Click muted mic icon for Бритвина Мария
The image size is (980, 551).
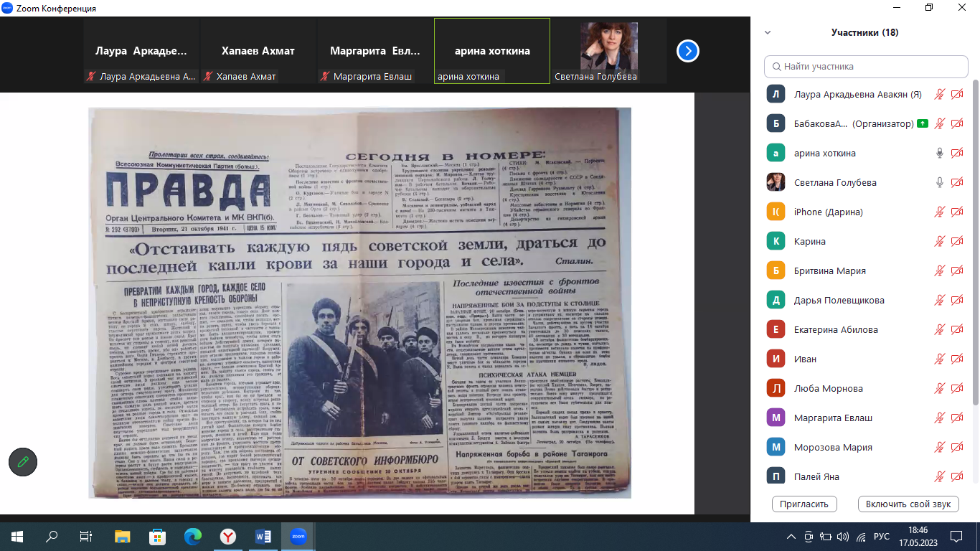[939, 270]
